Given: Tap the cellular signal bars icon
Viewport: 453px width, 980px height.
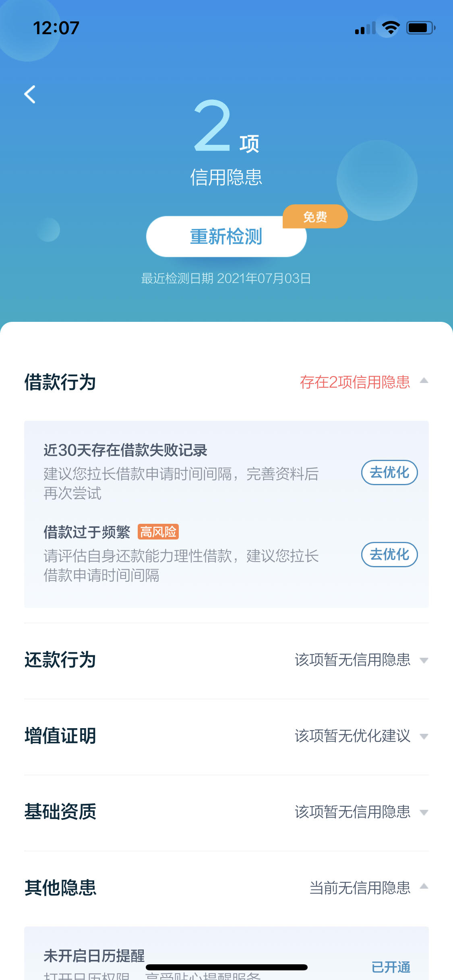Looking at the screenshot, I should [x=365, y=28].
